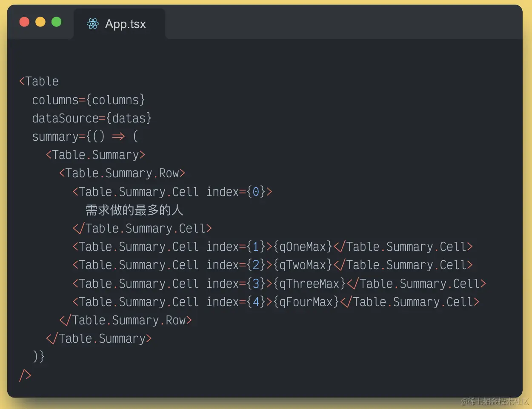This screenshot has width=532, height=409.
Task: Click the {qThreeMax} expression
Action: tap(309, 284)
